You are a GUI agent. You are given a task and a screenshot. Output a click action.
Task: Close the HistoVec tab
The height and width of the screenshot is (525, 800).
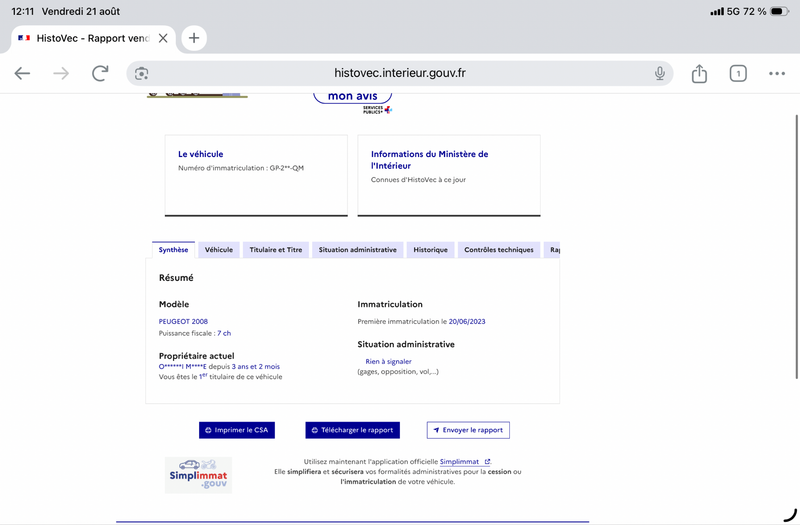(x=163, y=38)
